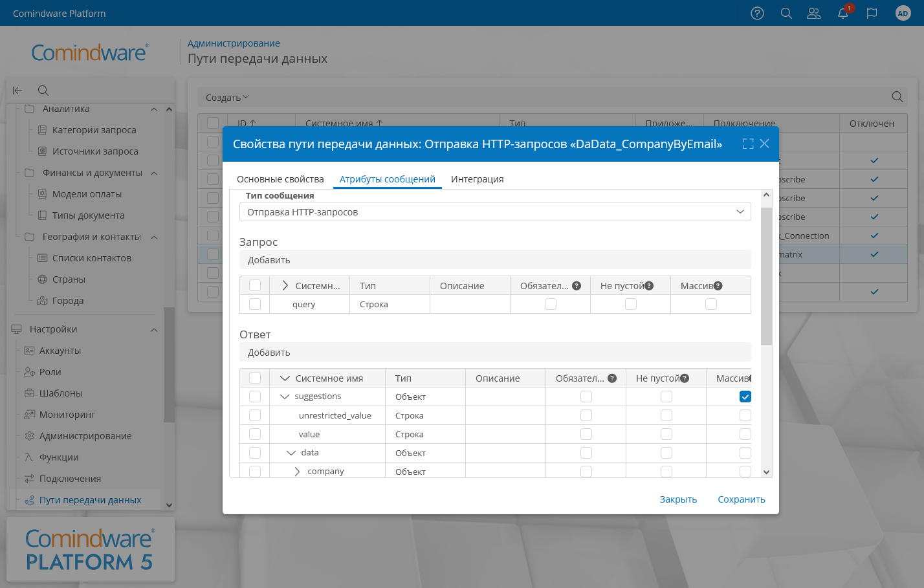Open the users group icon in header
The width and height of the screenshot is (924, 588).
click(x=814, y=13)
